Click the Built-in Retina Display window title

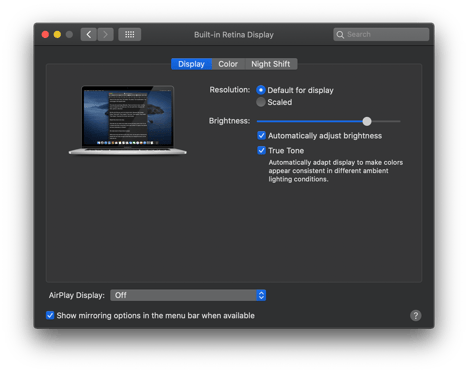coord(234,35)
